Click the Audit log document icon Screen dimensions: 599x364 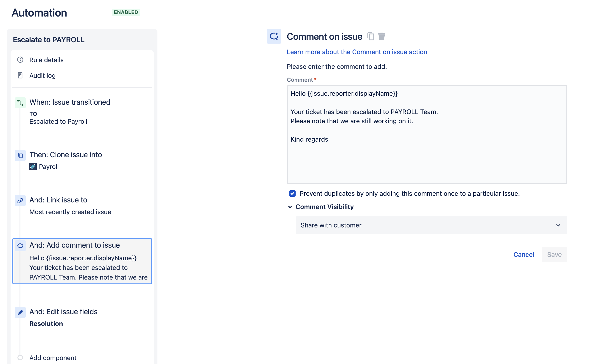tap(20, 75)
